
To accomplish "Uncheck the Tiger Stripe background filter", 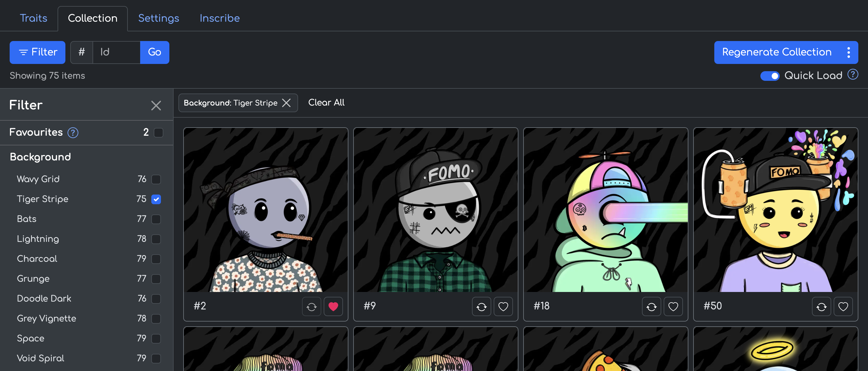I will click(156, 199).
